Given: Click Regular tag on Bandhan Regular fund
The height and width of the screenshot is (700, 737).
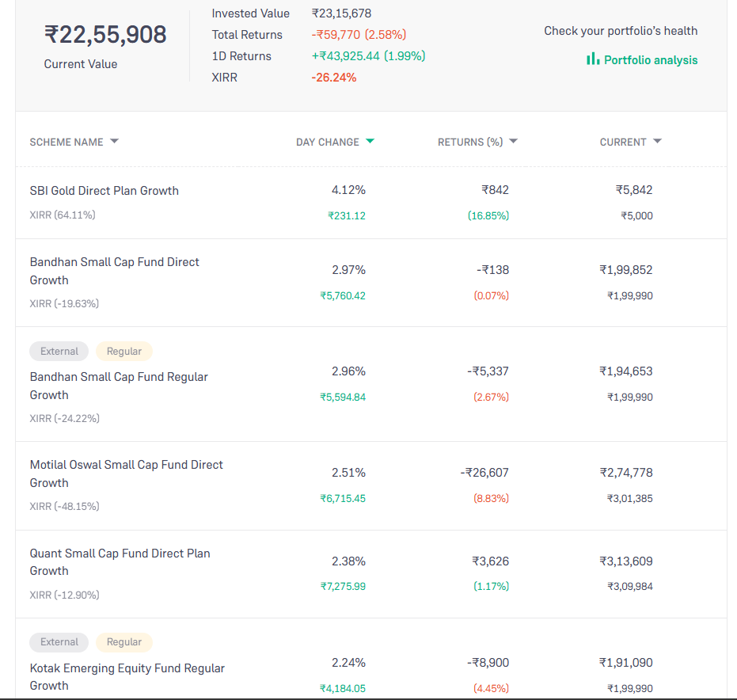Looking at the screenshot, I should (x=124, y=351).
